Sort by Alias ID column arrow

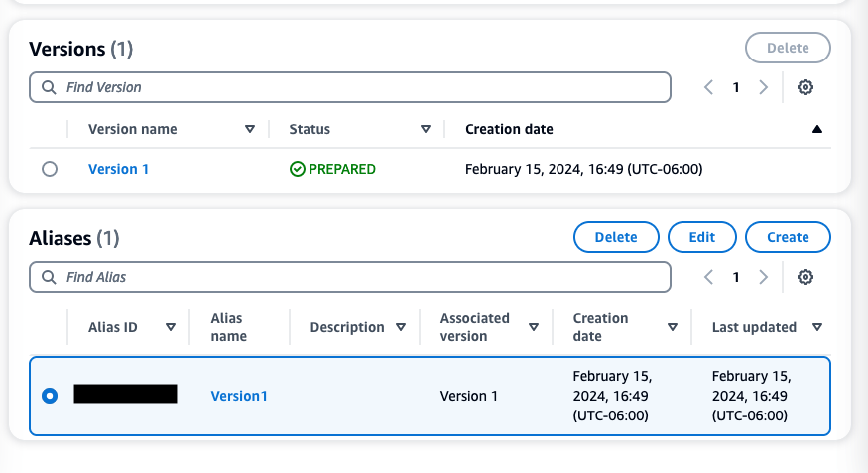click(171, 327)
